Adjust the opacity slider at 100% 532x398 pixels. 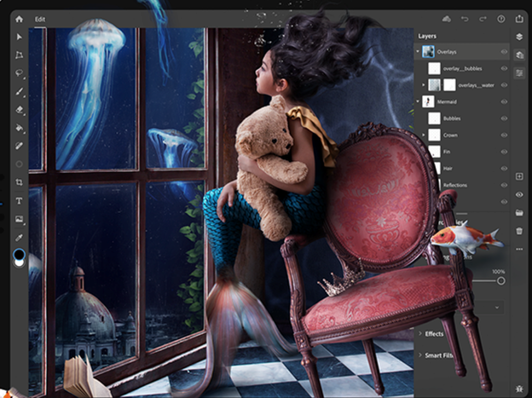click(x=501, y=281)
